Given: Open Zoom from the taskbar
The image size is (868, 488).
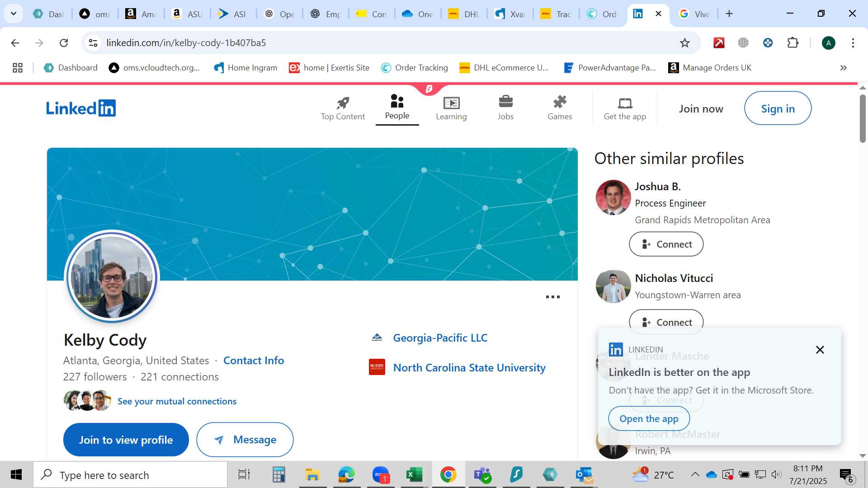Looking at the screenshot, I should coord(381,475).
